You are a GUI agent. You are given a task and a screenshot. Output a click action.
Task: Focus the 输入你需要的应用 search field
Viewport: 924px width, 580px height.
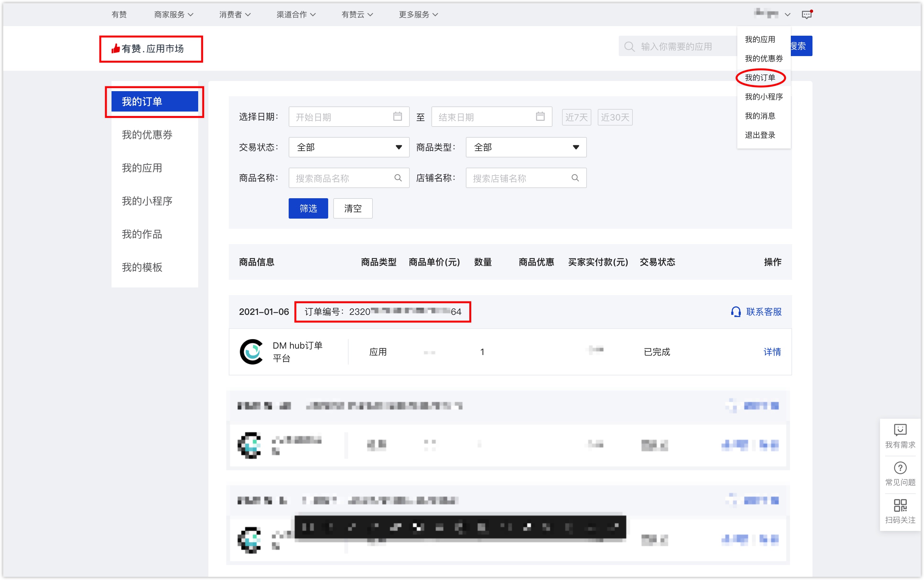[x=678, y=46]
